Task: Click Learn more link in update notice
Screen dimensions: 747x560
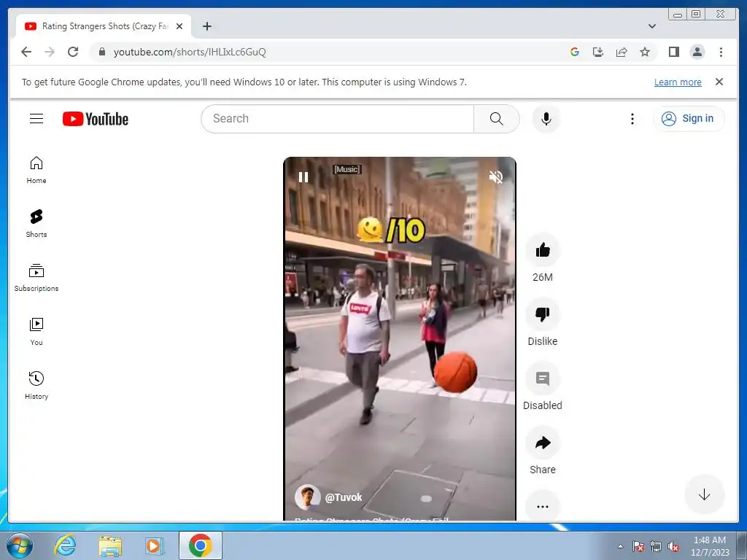Action: click(x=678, y=82)
